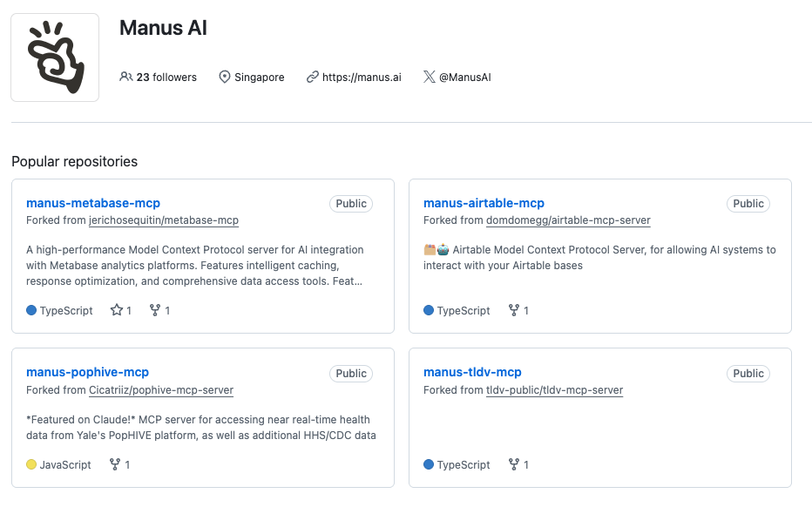
Task: Visit Cicatriiz/pophive-mcp-server source repository
Action: 161,390
